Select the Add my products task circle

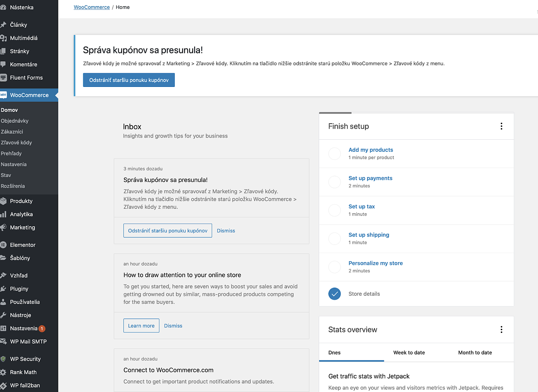click(334, 154)
